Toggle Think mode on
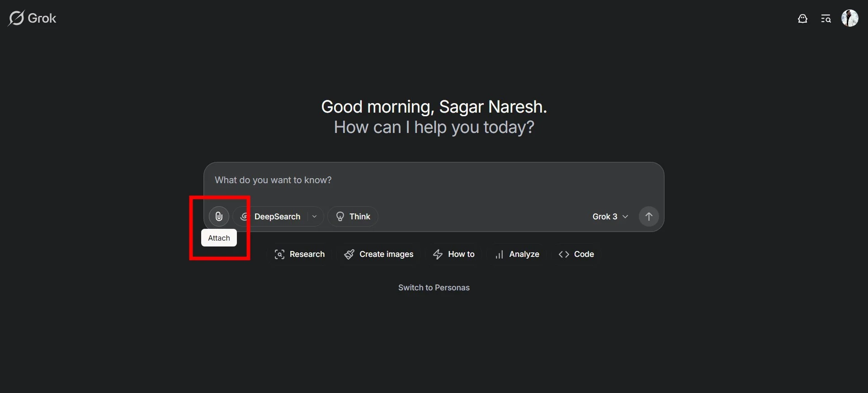The height and width of the screenshot is (393, 868). point(353,217)
